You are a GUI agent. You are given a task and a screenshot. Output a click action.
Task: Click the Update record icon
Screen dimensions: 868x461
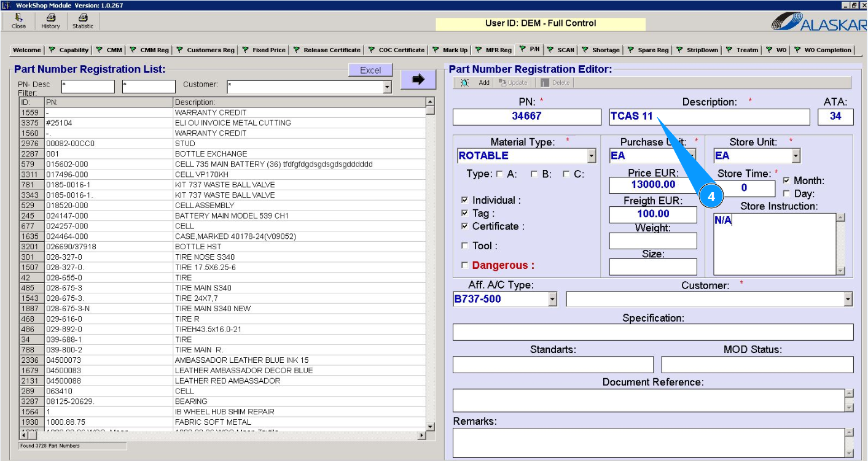503,83
